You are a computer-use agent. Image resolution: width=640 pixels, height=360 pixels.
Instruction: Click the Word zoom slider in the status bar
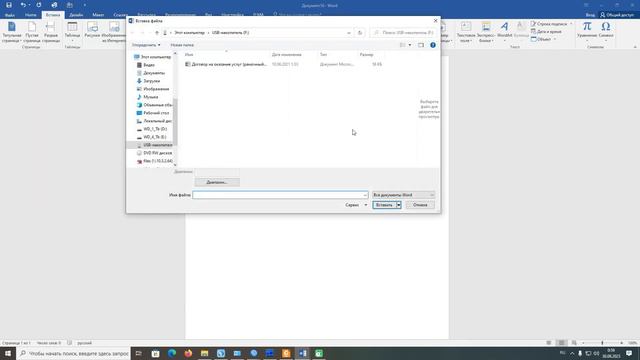tap(602, 343)
